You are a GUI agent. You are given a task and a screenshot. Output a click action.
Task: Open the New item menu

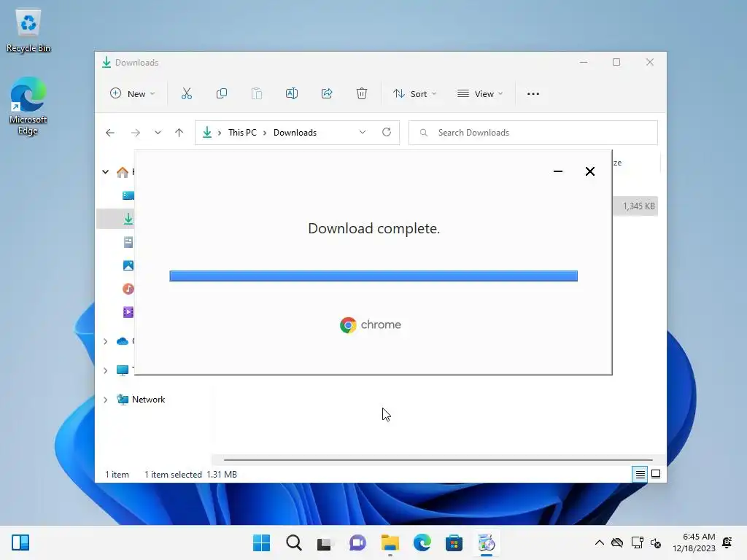[132, 94]
